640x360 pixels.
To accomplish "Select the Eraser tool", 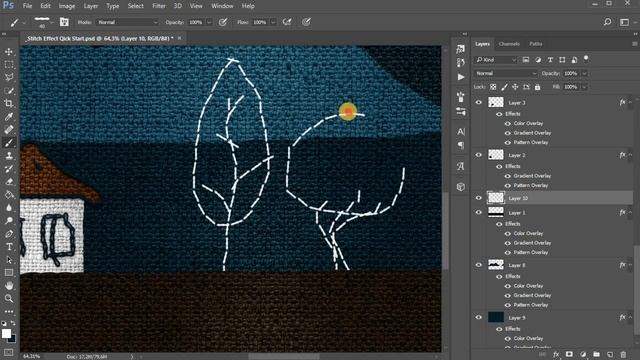I will coord(9,182).
